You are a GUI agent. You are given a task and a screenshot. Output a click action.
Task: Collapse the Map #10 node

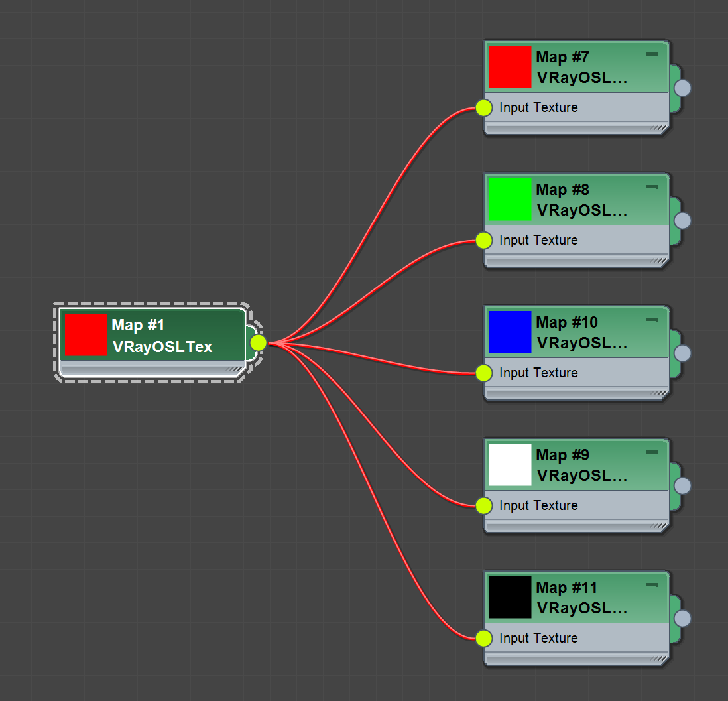point(651,320)
